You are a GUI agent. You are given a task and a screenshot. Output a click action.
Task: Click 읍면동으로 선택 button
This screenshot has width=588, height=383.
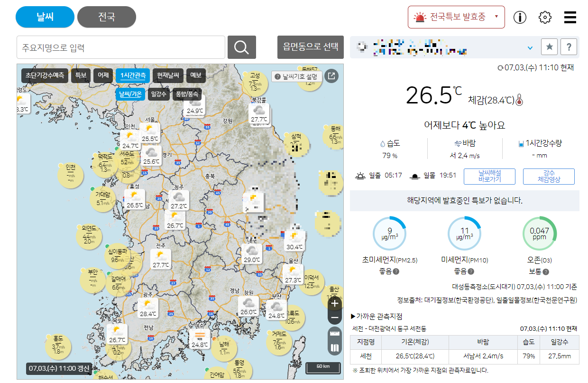pos(311,47)
